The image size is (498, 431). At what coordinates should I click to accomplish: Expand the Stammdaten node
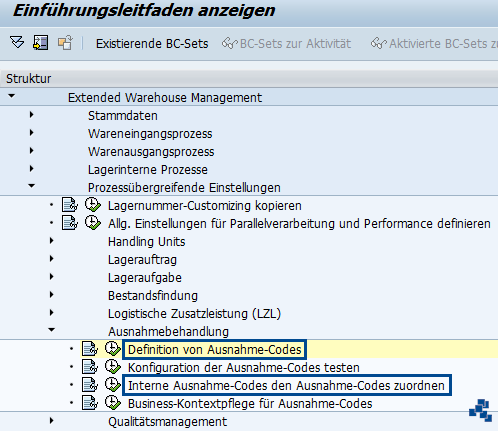(x=32, y=115)
